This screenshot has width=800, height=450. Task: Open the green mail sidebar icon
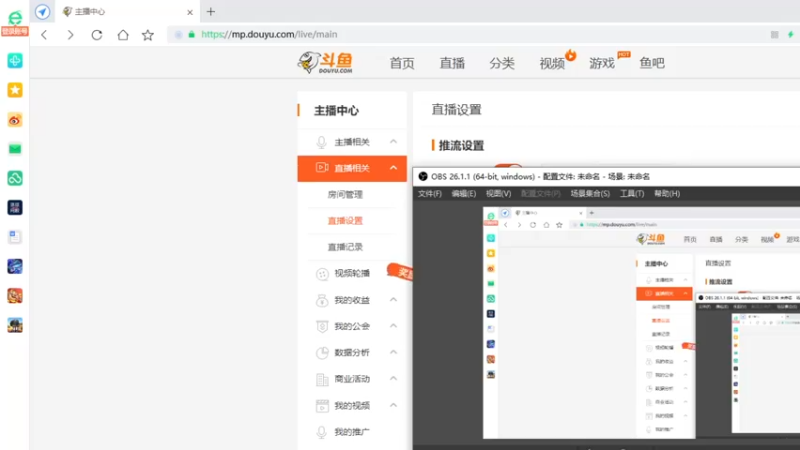click(15, 149)
